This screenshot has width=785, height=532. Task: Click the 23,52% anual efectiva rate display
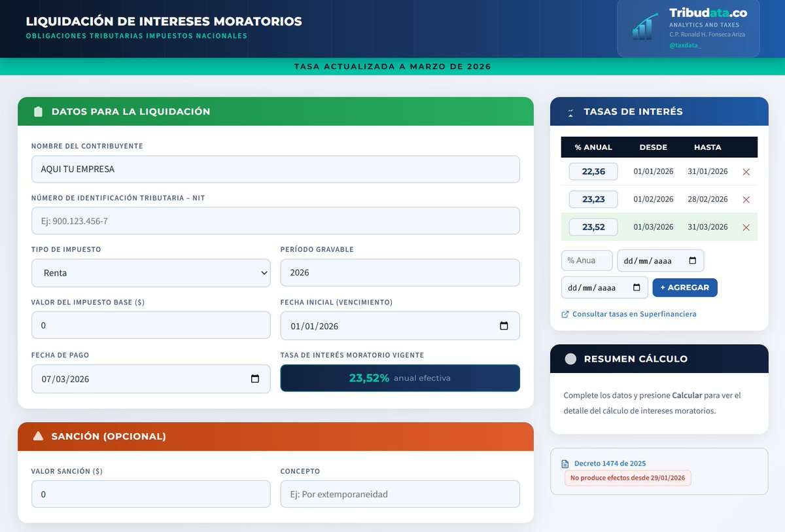pyautogui.click(x=400, y=378)
